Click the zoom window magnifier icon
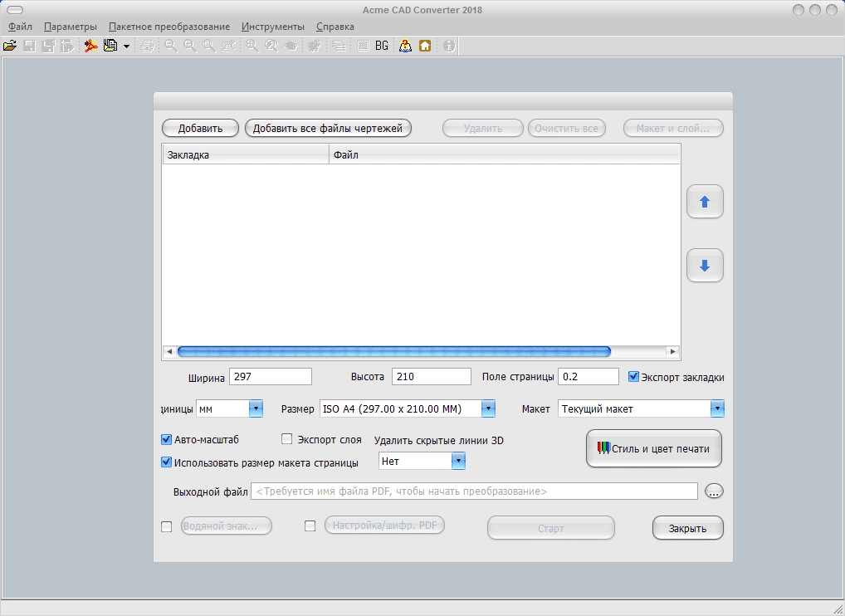 tap(209, 46)
